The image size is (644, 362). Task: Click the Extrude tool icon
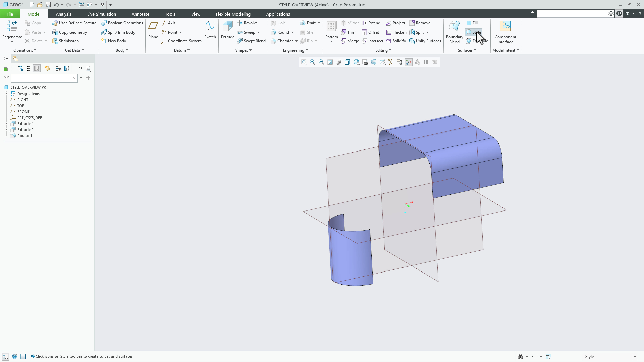point(227,26)
